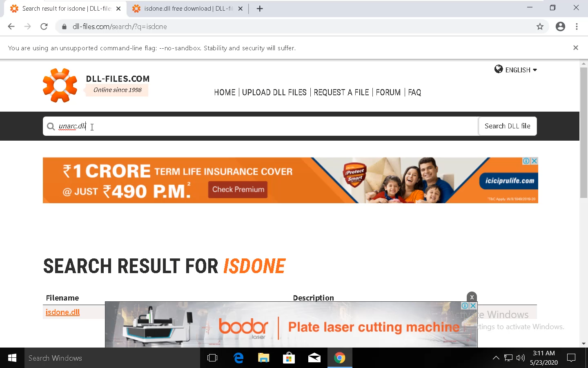This screenshot has width=588, height=368.
Task: Open the volume control tray icon
Action: click(x=521, y=358)
